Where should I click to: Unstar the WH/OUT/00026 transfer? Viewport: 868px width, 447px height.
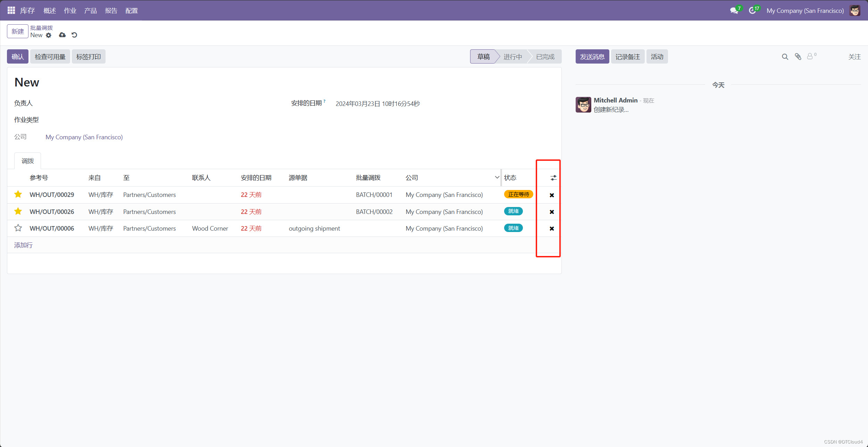(x=18, y=212)
